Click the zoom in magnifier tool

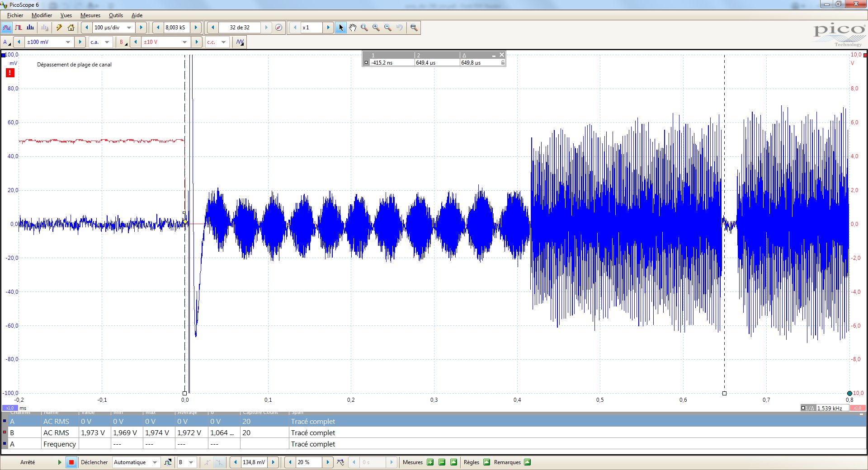(376, 28)
